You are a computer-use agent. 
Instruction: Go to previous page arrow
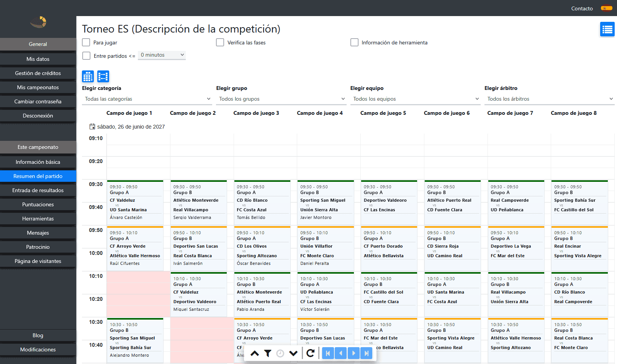341,353
